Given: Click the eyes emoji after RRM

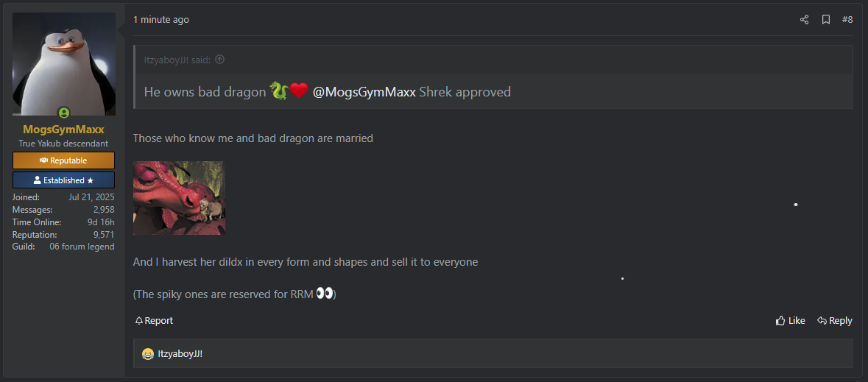Looking at the screenshot, I should click(x=325, y=294).
